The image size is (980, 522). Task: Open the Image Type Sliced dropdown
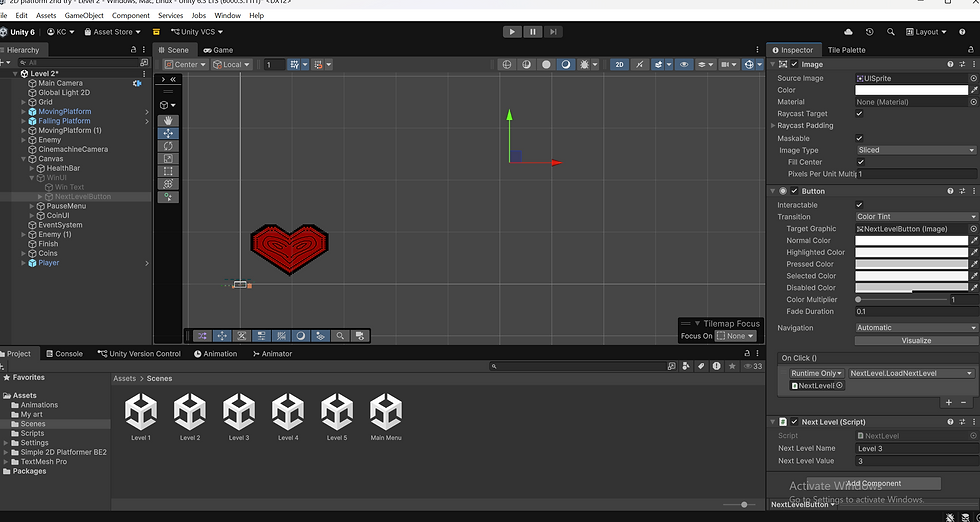pos(917,150)
